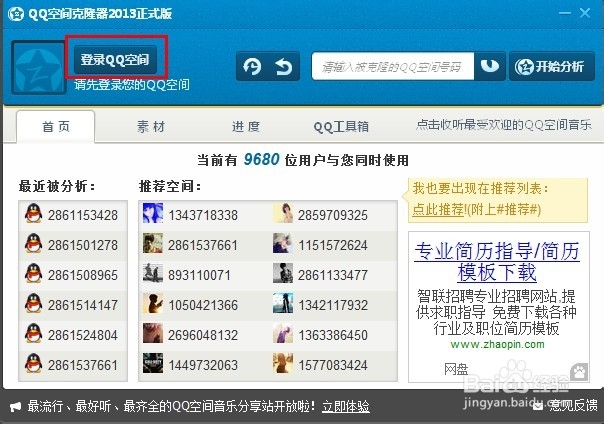Click avatar thumbnail for 1449732063
Screen dimensions: 604x424
click(153, 363)
